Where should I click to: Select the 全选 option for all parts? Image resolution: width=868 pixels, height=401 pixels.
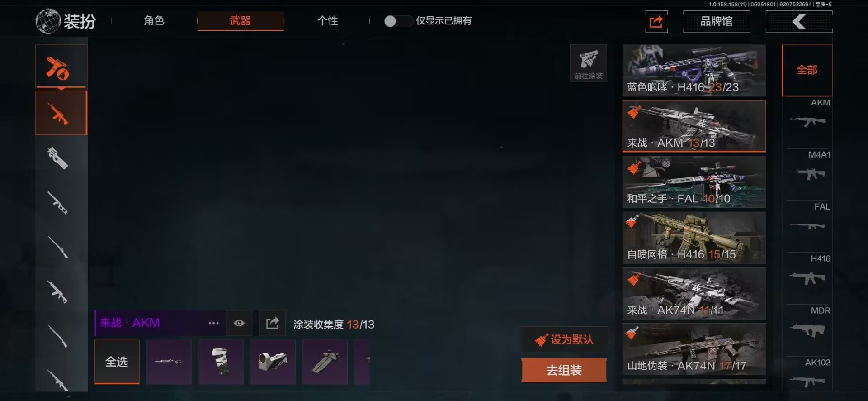pyautogui.click(x=117, y=362)
